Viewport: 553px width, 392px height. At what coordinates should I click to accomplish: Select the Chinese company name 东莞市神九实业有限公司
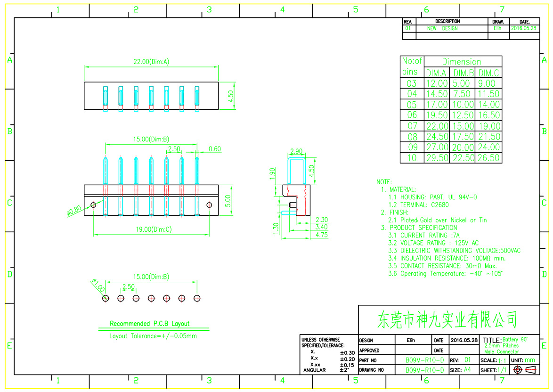tap(447, 319)
